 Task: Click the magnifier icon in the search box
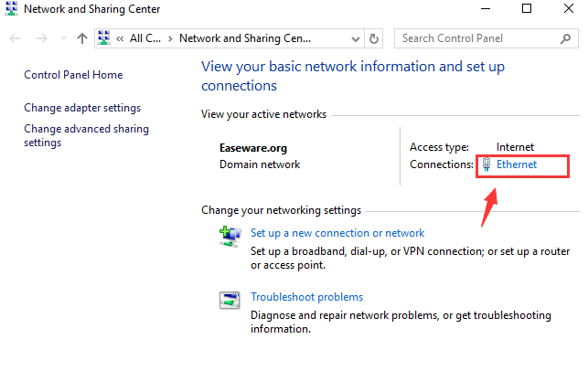pos(562,38)
